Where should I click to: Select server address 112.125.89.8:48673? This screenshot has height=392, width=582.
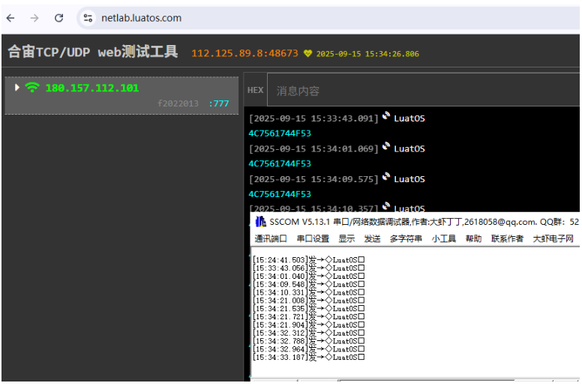coord(244,53)
